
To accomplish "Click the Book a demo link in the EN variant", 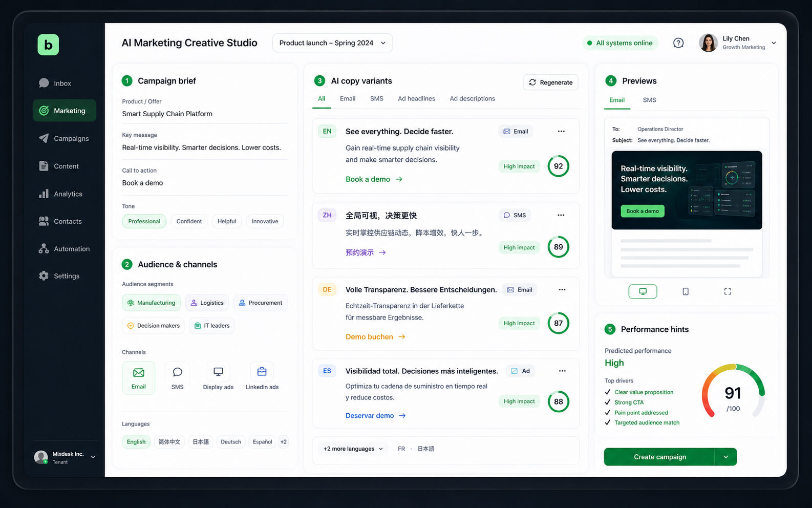I will (374, 179).
